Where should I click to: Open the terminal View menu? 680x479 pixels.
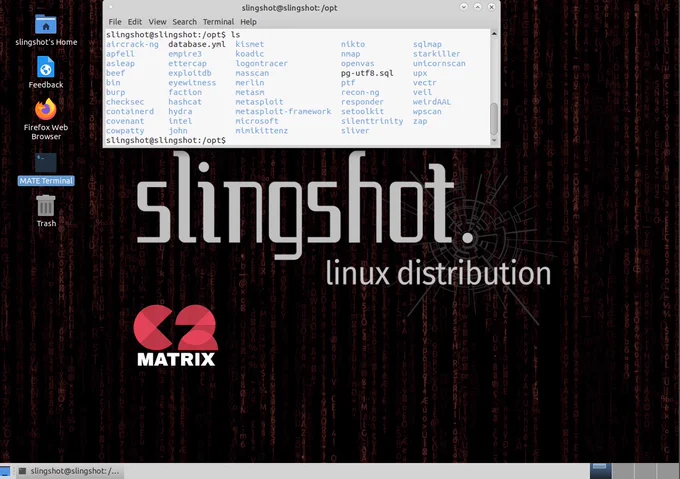(157, 22)
